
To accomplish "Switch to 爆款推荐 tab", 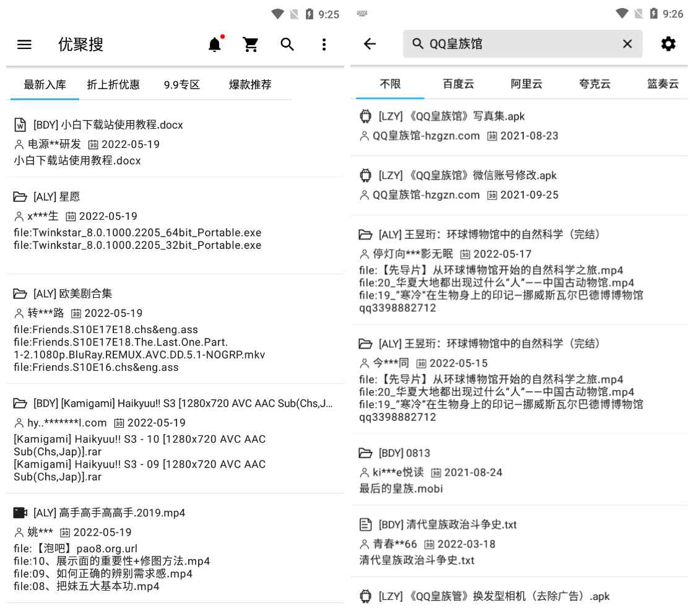I will click(x=250, y=84).
